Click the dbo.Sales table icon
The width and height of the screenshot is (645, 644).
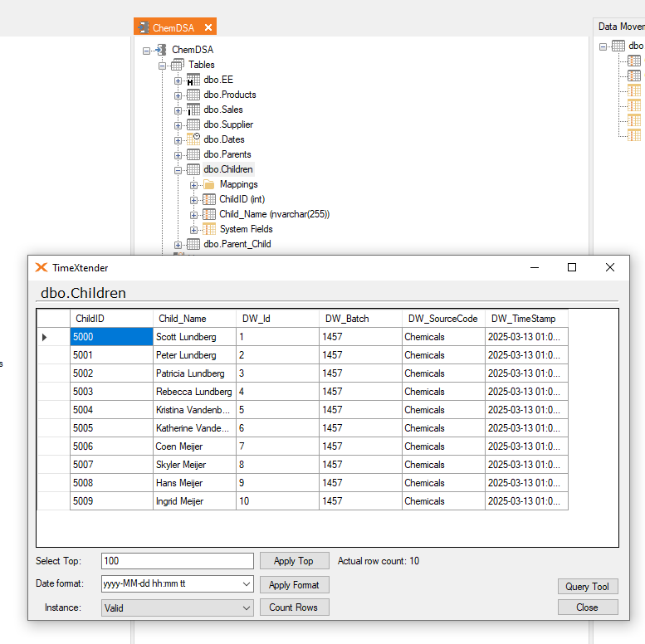click(193, 110)
